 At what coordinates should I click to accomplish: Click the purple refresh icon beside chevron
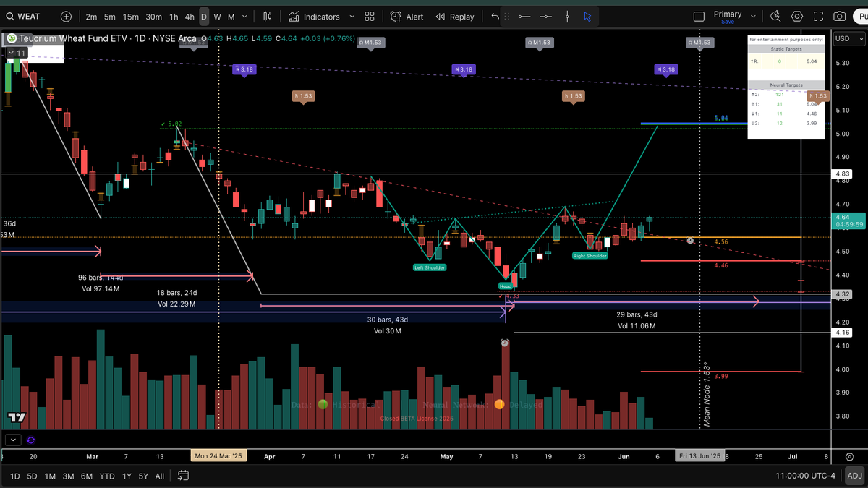31,440
